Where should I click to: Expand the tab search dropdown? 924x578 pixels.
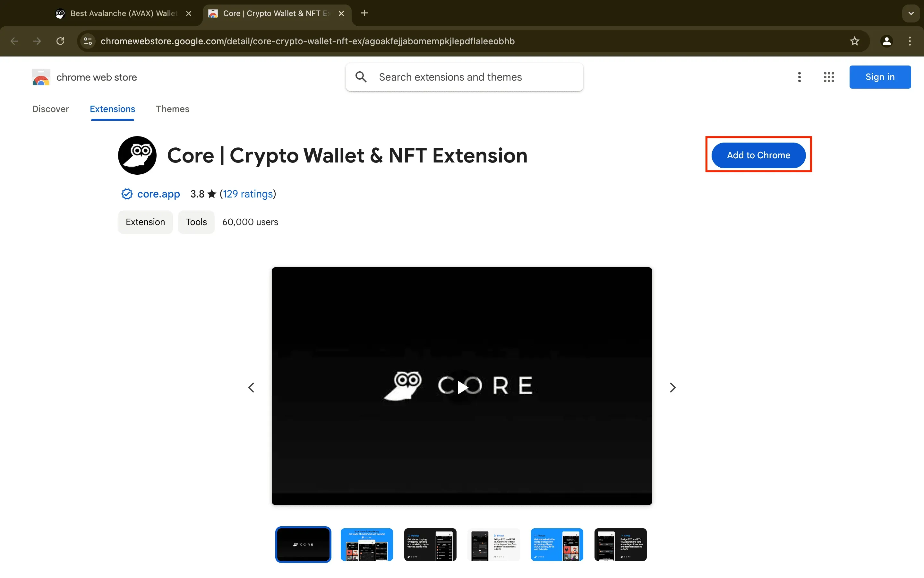(911, 14)
